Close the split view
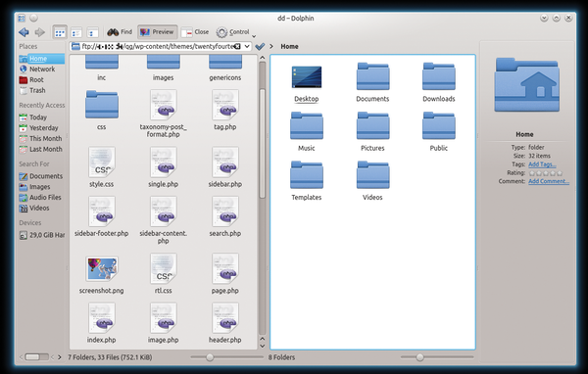This screenshot has width=588, height=374. coord(195,32)
